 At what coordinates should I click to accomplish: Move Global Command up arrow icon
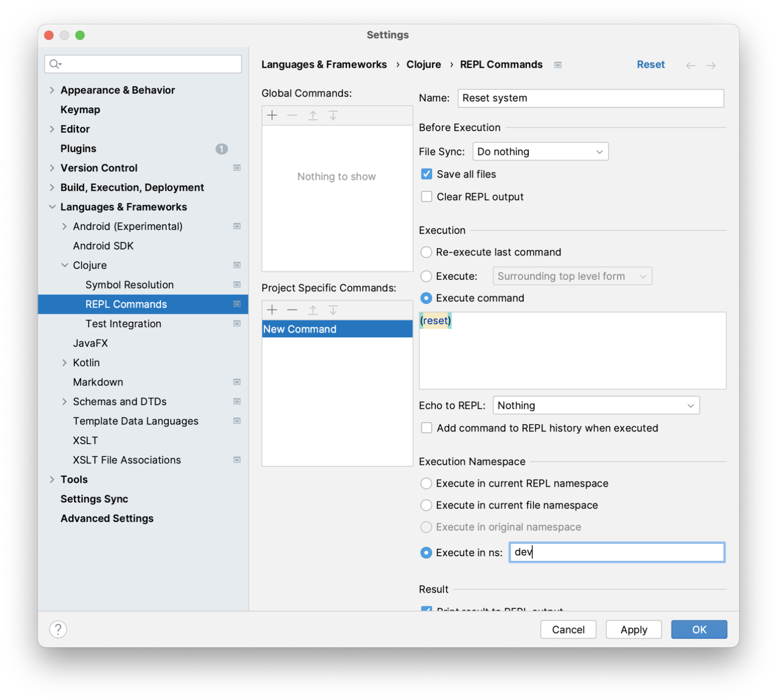pyautogui.click(x=313, y=115)
